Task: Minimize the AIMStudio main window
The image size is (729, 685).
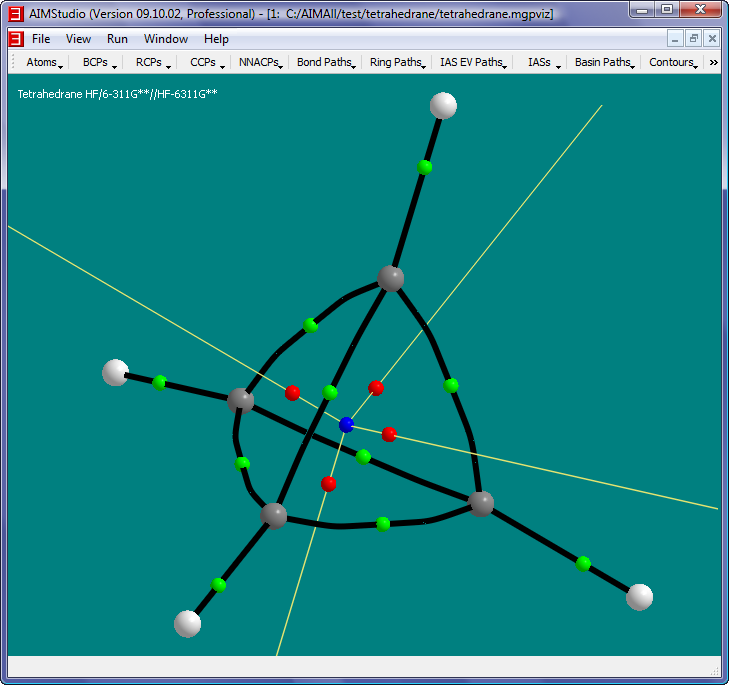Action: click(643, 9)
